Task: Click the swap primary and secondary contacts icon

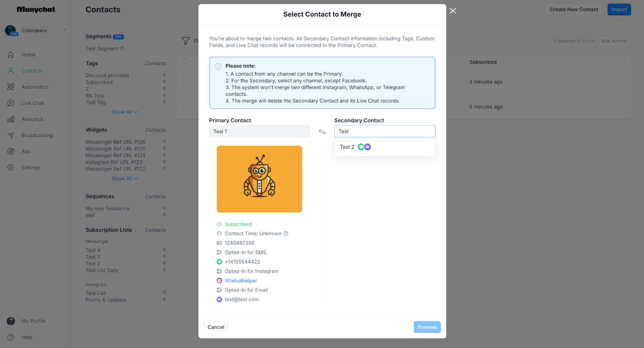Action: point(322,132)
